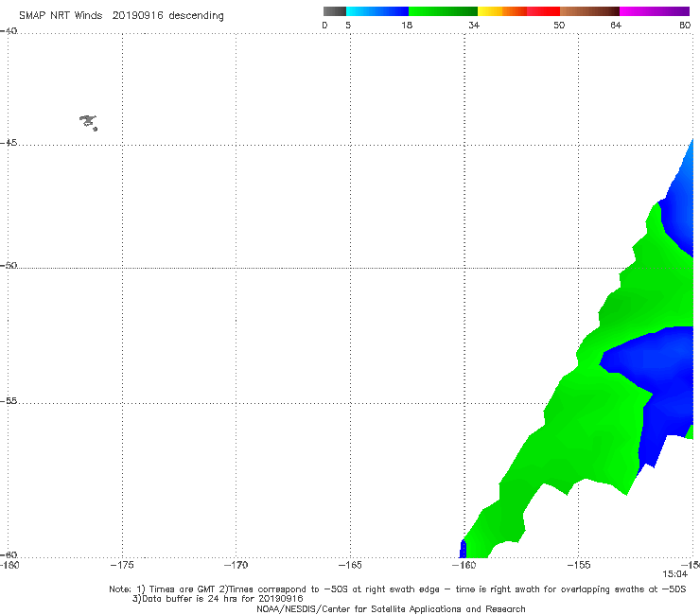Click the longitude label "-155"
The width and height of the screenshot is (700, 615).
(579, 565)
